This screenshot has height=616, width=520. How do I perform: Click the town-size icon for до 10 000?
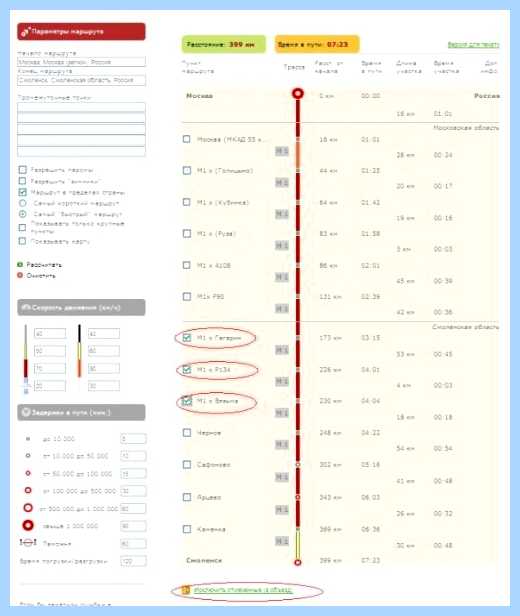pos(27,438)
